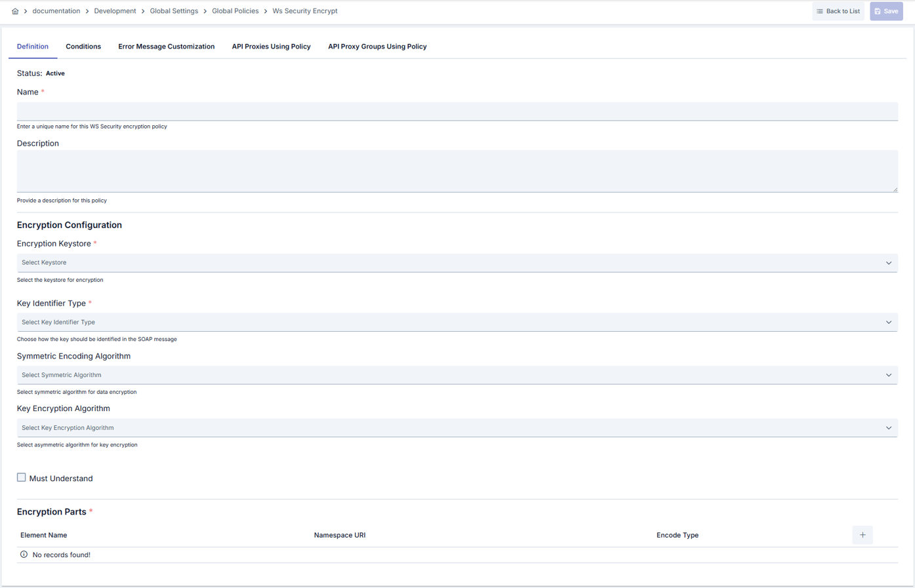
Task: Click the Namespace URI column header
Action: coord(340,536)
